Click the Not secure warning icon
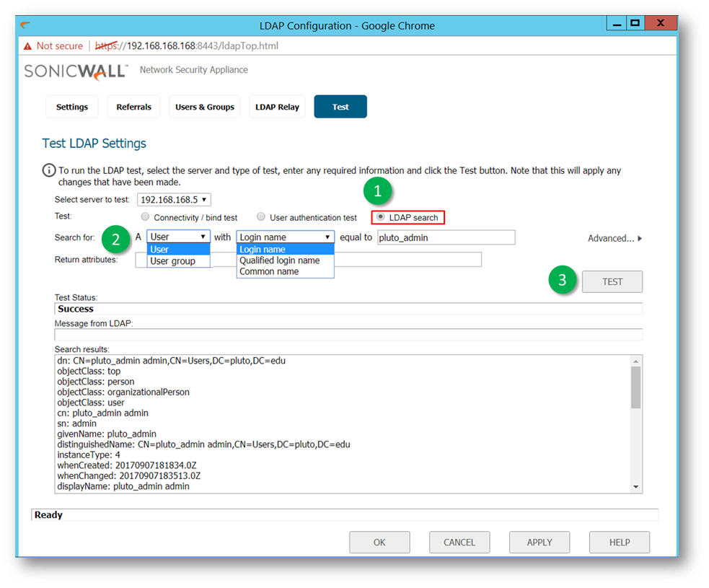The height and width of the screenshot is (588, 709). [27, 46]
